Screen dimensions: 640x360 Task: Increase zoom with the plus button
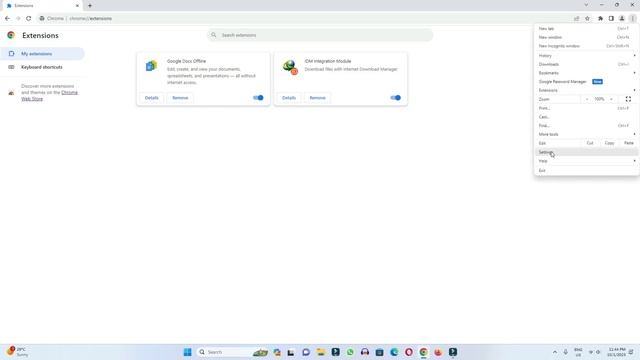611,99
